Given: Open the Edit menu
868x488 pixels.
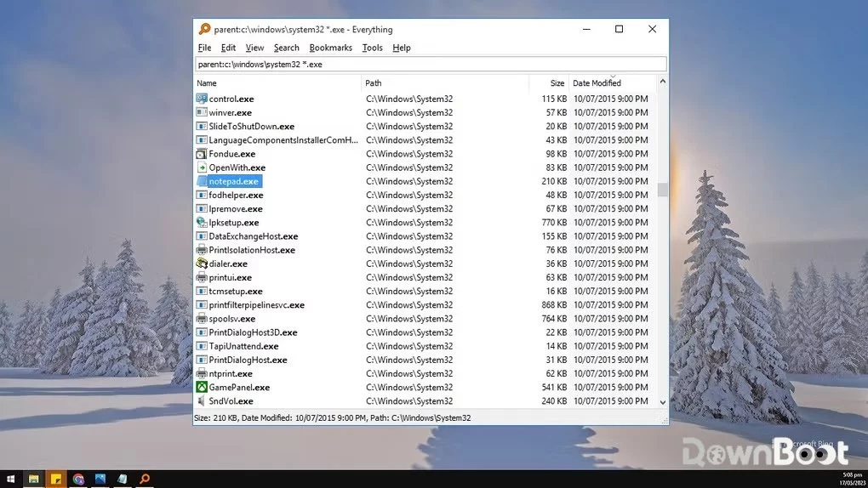Looking at the screenshot, I should (228, 48).
